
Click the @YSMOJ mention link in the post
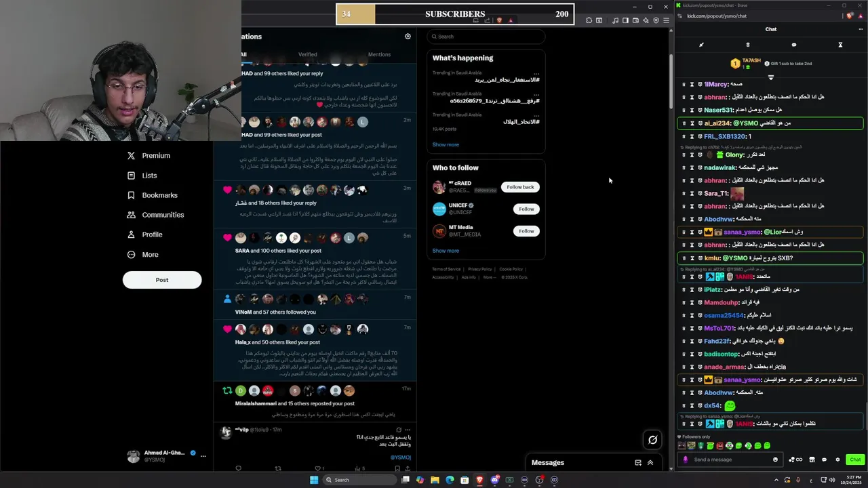point(400,457)
